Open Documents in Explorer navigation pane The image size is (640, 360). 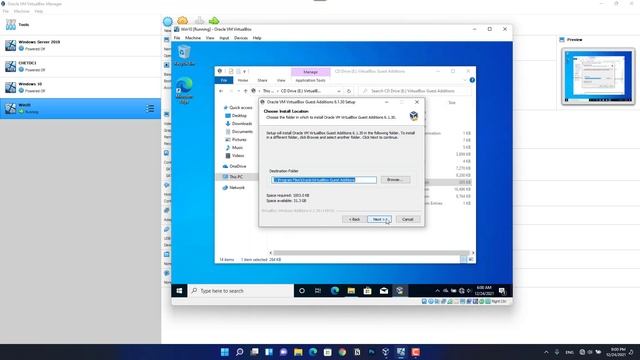(x=239, y=132)
